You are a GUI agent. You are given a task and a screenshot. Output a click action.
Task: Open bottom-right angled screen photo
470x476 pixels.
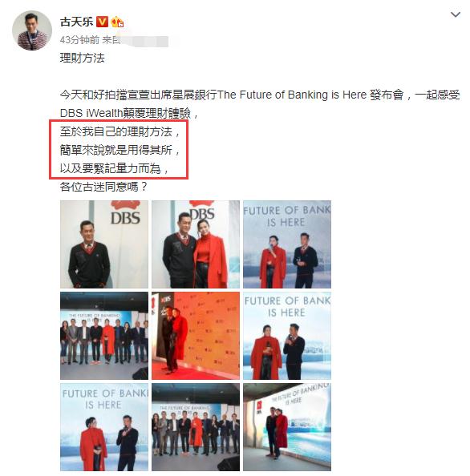[x=287, y=427]
